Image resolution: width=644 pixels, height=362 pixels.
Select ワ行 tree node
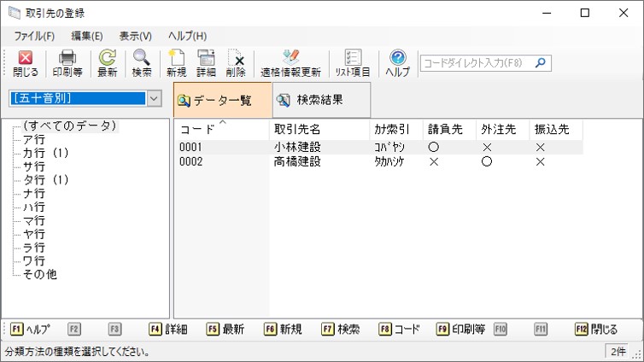click(33, 260)
